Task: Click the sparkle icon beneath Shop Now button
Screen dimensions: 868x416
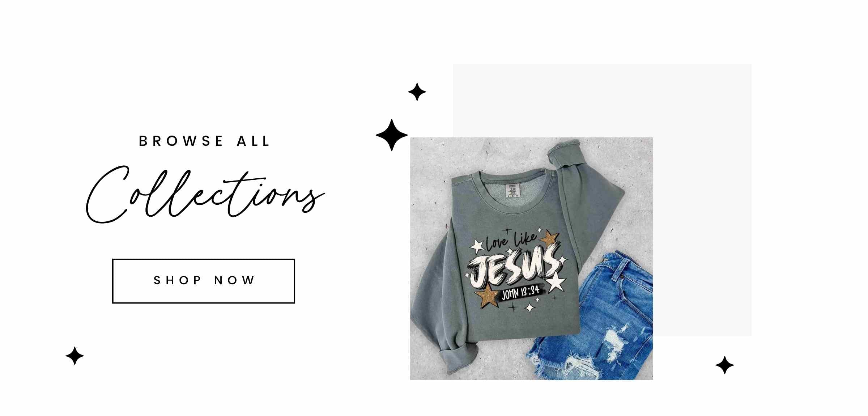Action: 75,356
